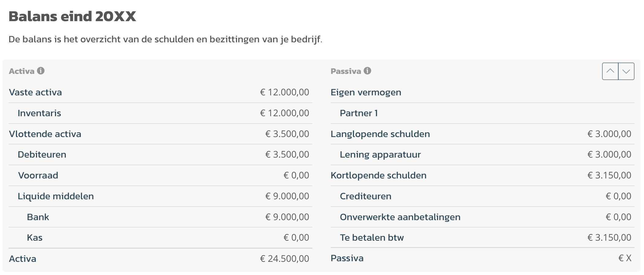Open the Inventaris line item
The height and width of the screenshot is (275, 644).
[x=160, y=113]
